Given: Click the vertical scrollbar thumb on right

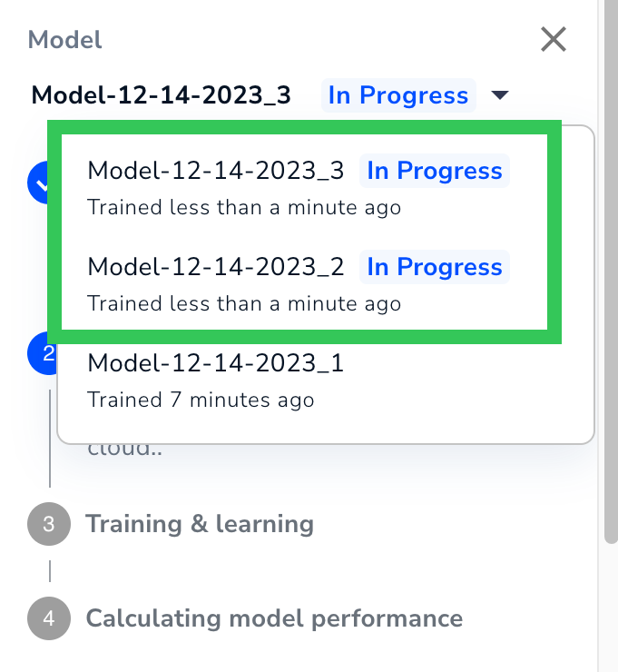Looking at the screenshot, I should (611, 272).
